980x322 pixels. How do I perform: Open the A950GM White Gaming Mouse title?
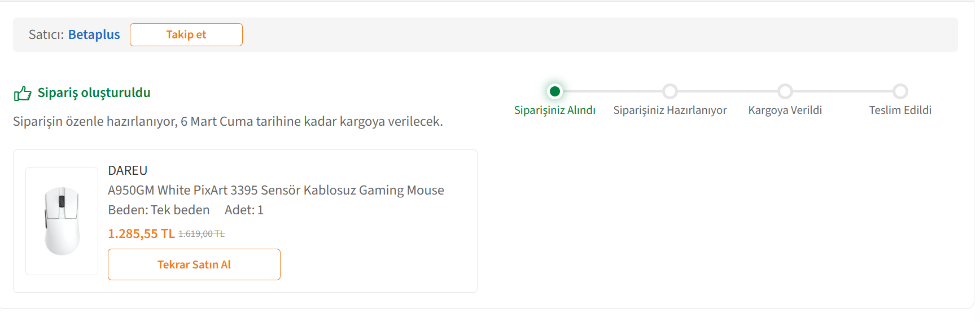coord(275,191)
